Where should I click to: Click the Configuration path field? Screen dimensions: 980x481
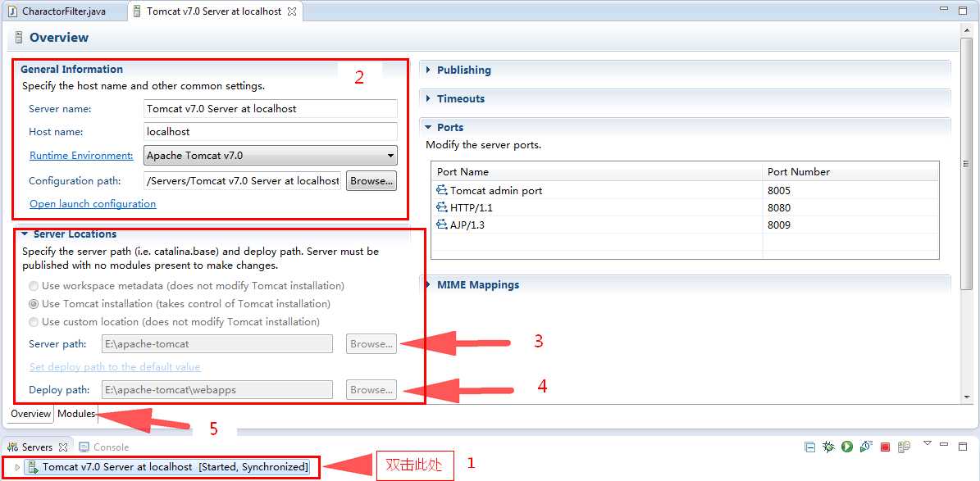[x=243, y=181]
